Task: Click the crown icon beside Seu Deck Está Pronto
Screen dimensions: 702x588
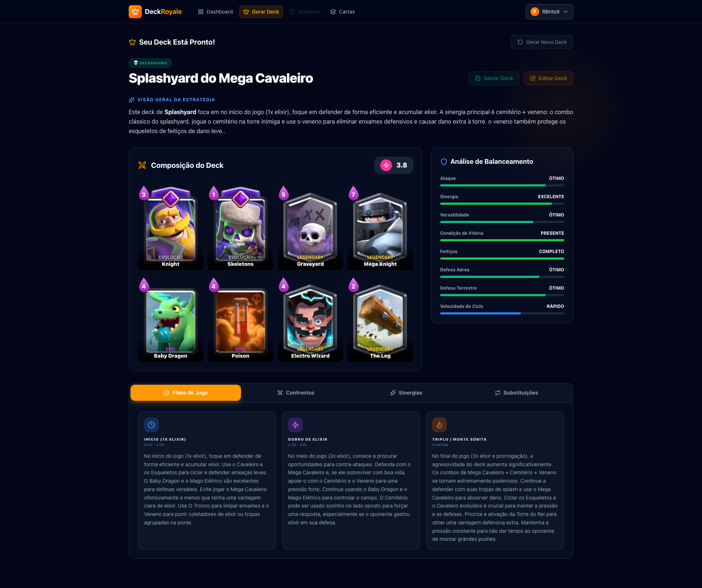Action: (132, 42)
